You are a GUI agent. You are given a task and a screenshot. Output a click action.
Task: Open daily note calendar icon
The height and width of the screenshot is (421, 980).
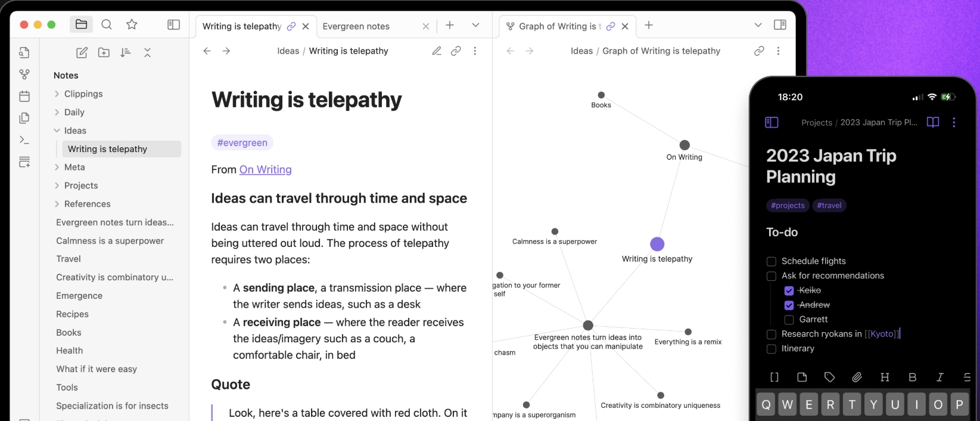[x=24, y=96]
